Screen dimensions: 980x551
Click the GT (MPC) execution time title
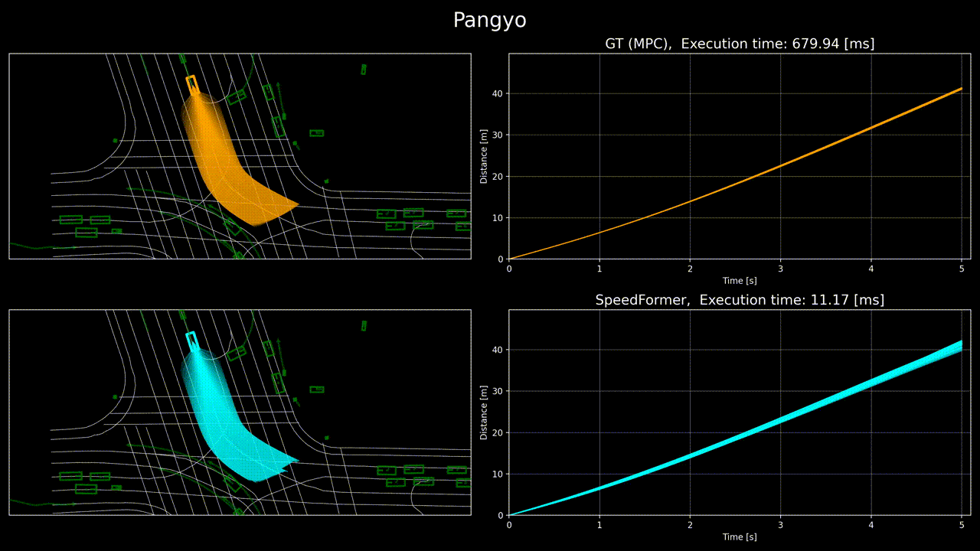740,44
